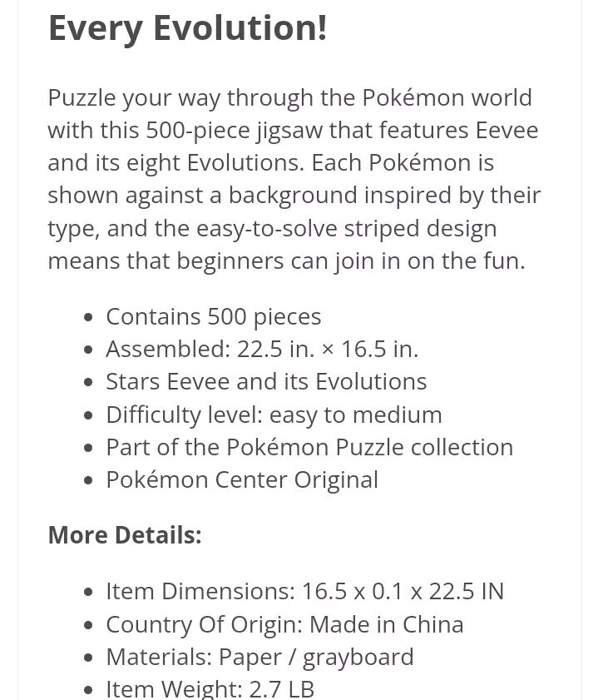Viewport: 598px width, 700px height.
Task: Click the word 'Pokémon world' in description
Action: pos(447,97)
